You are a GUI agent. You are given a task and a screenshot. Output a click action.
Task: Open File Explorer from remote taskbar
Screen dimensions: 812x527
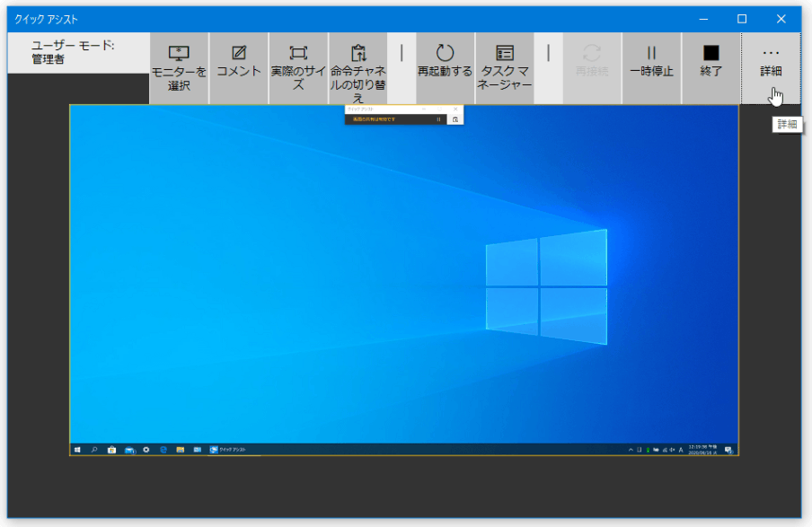coord(181,450)
